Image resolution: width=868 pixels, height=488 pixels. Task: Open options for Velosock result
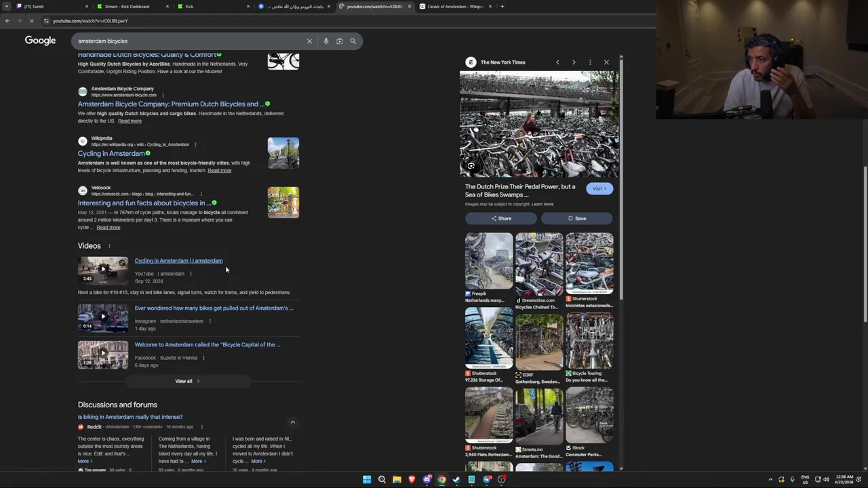click(201, 194)
